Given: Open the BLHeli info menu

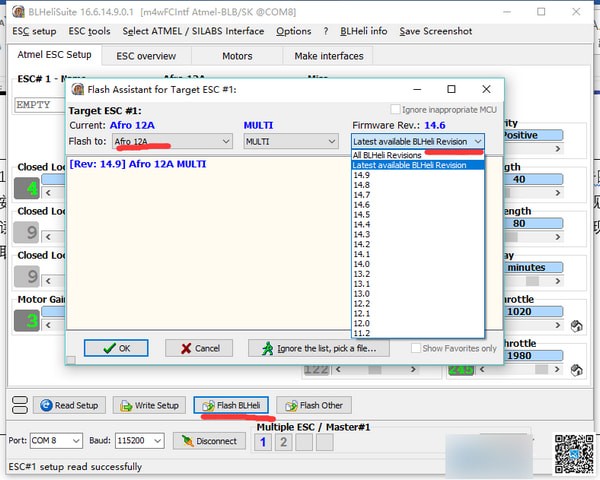Looking at the screenshot, I should pos(364,31).
